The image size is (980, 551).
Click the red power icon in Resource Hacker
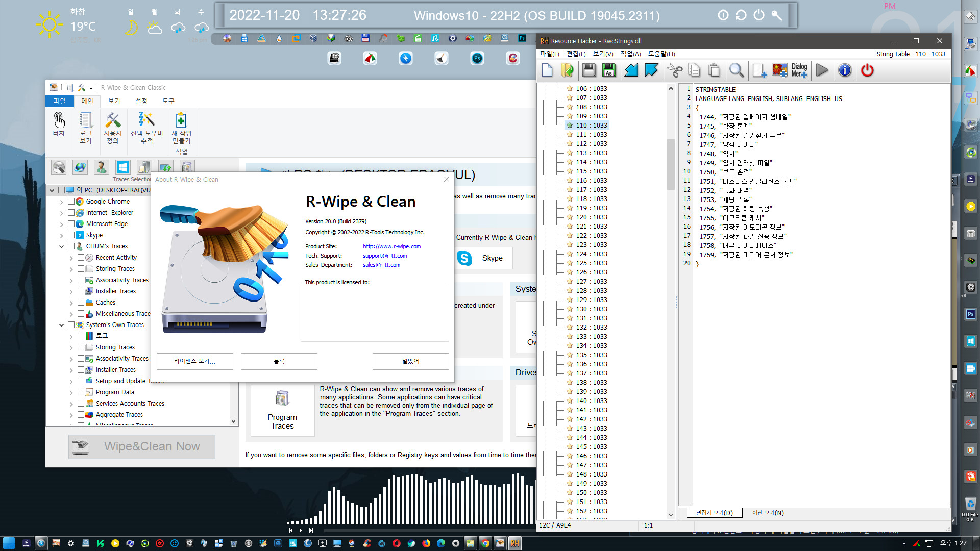867,70
